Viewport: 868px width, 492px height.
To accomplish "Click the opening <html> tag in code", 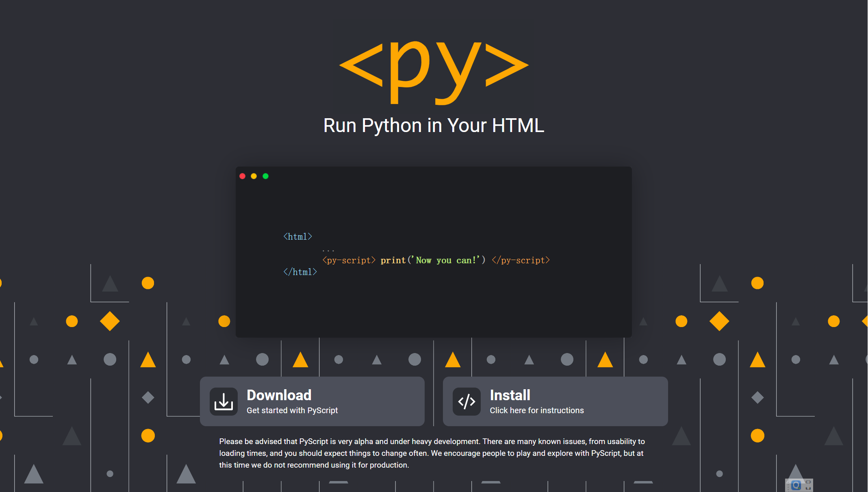I will click(297, 236).
